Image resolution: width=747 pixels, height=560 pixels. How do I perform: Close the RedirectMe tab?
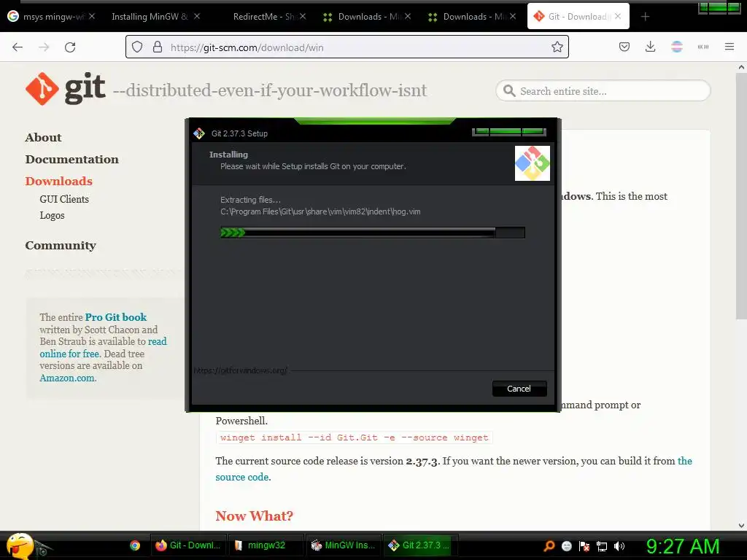(303, 16)
